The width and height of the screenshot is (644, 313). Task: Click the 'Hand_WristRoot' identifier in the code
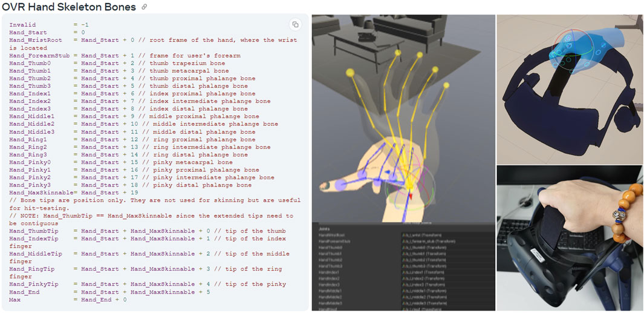[x=36, y=40]
